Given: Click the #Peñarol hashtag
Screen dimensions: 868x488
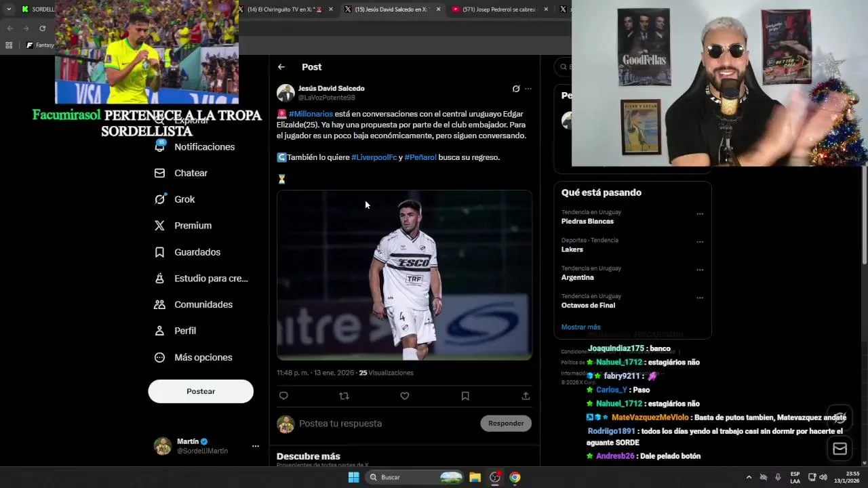Looking at the screenshot, I should pos(420,157).
